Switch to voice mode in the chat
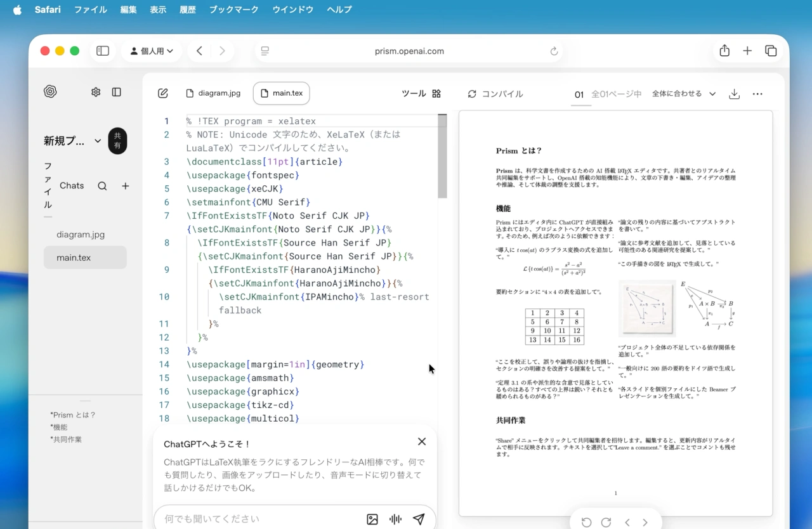The image size is (812, 529). point(395,519)
